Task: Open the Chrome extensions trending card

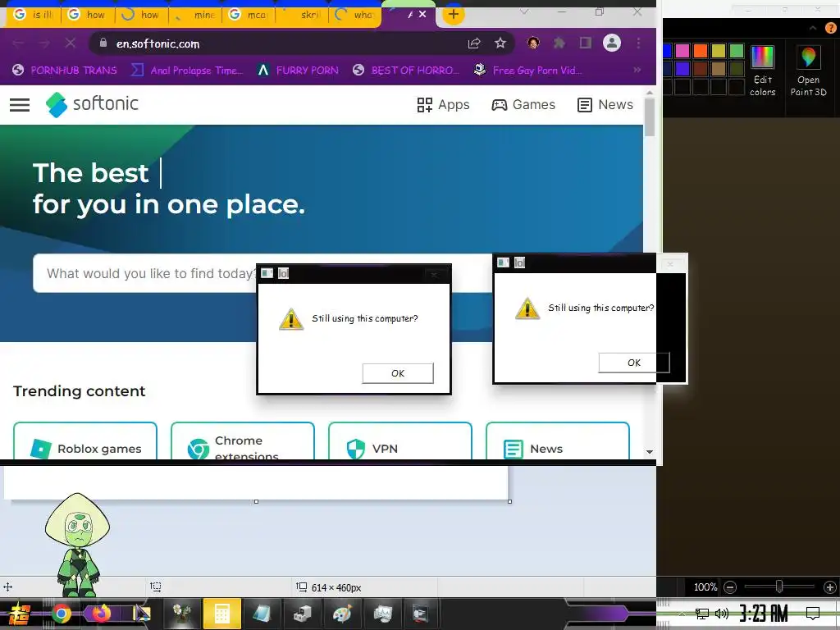Action: tap(243, 441)
